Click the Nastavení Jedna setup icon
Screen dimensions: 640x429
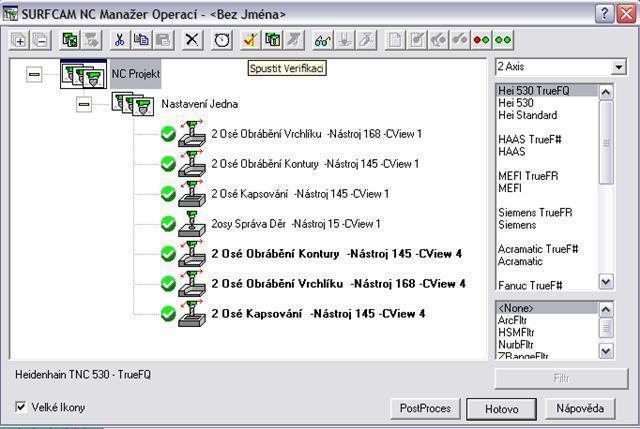[133, 104]
